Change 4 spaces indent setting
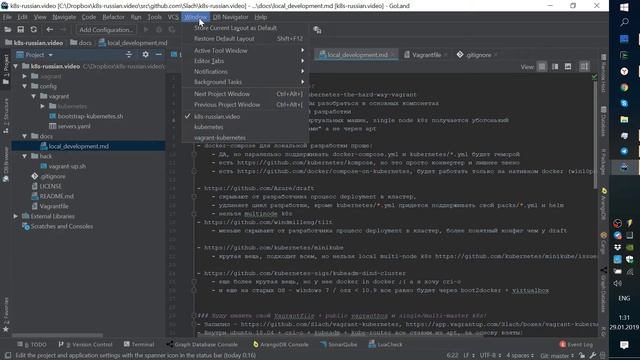Screen dimensions: 640x360 (520, 356)
